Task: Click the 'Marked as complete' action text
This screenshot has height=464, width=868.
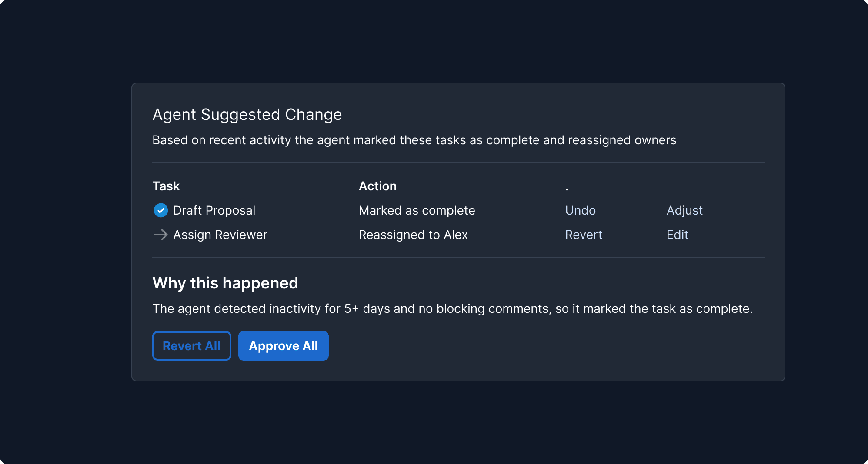Action: [417, 210]
